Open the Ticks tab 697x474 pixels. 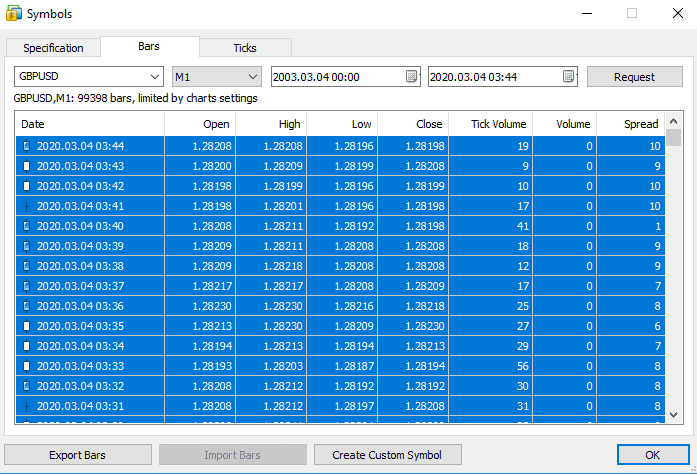245,48
